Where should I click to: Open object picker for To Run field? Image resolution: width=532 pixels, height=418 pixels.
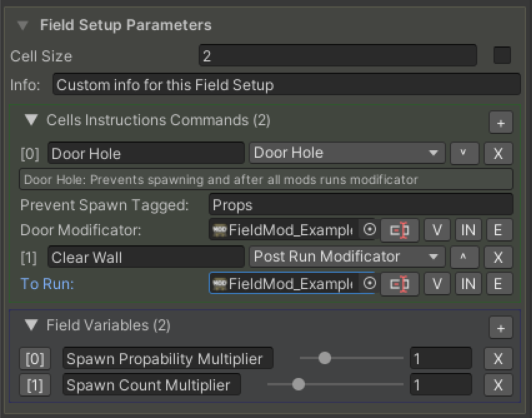[x=369, y=283]
